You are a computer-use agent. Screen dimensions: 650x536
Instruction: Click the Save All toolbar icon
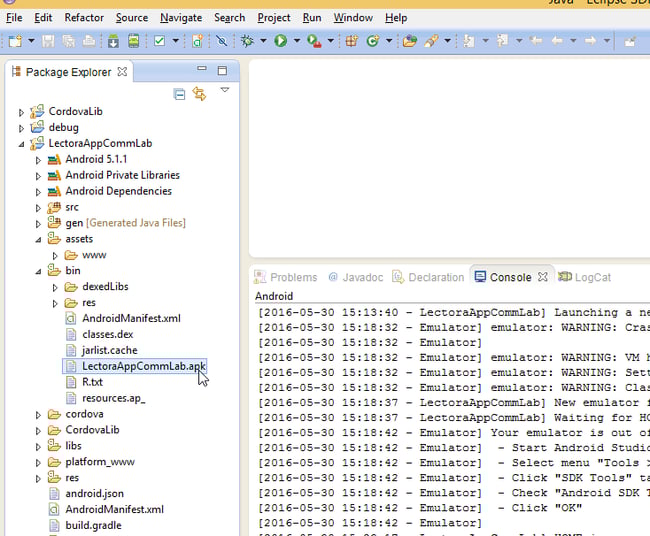(68, 41)
